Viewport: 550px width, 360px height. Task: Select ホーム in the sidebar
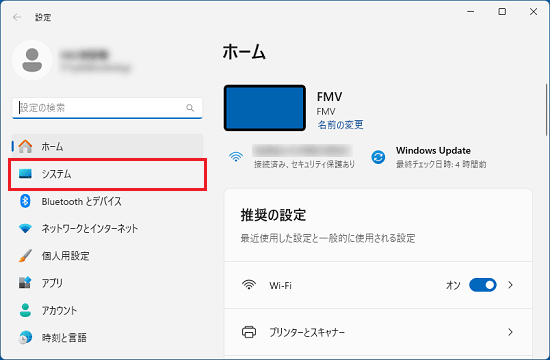click(x=107, y=146)
